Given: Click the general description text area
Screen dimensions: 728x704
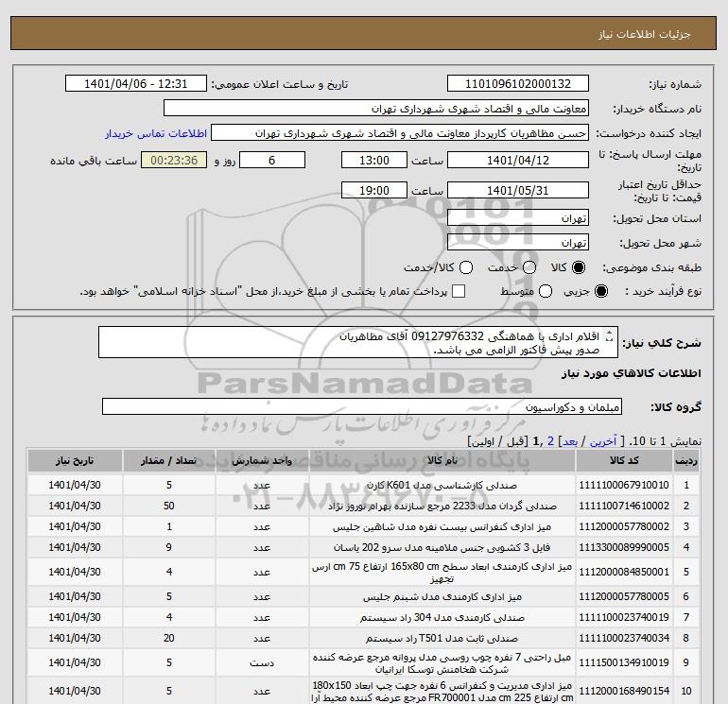Looking at the screenshot, I should click(x=358, y=342).
